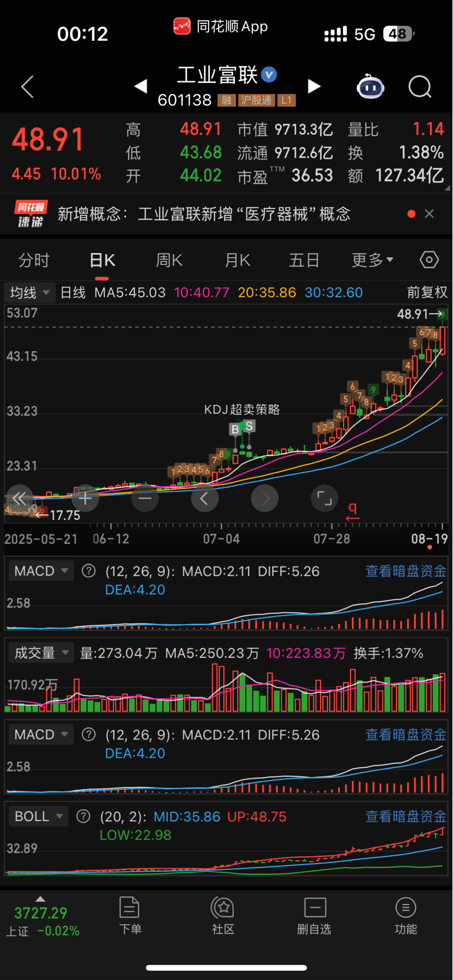This screenshot has width=453, height=980.
Task: Open help for the first MACD indicator
Action: click(x=89, y=571)
